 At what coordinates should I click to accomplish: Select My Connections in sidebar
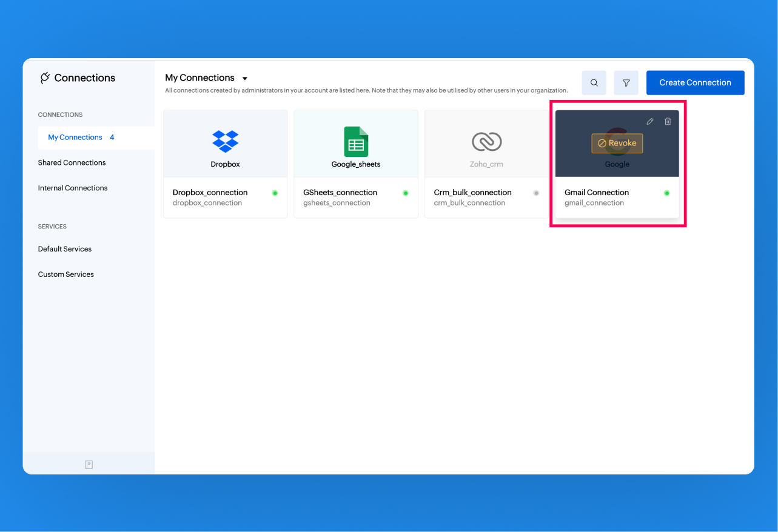(x=75, y=138)
